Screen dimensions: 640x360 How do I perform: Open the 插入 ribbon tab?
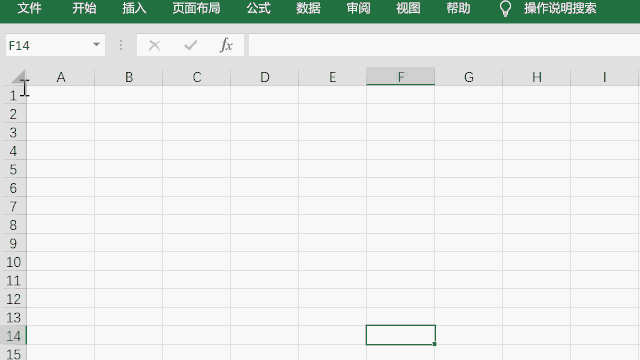click(134, 8)
